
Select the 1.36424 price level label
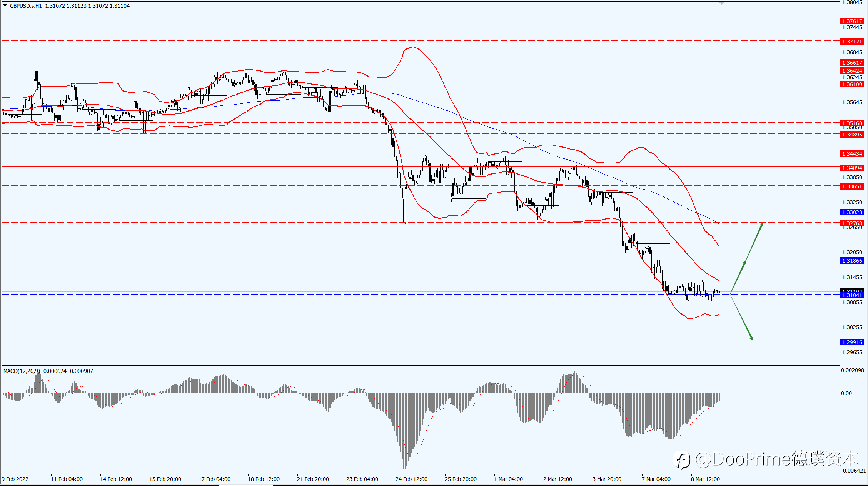852,71
